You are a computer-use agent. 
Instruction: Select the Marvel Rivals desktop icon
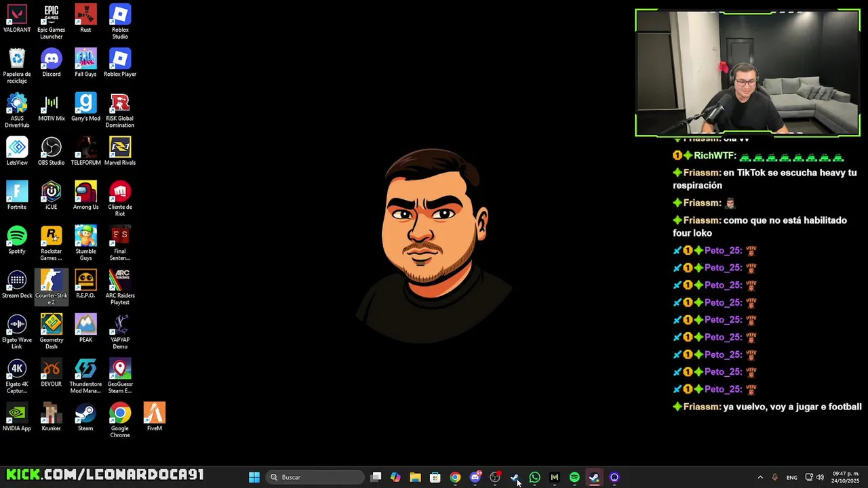[120, 152]
